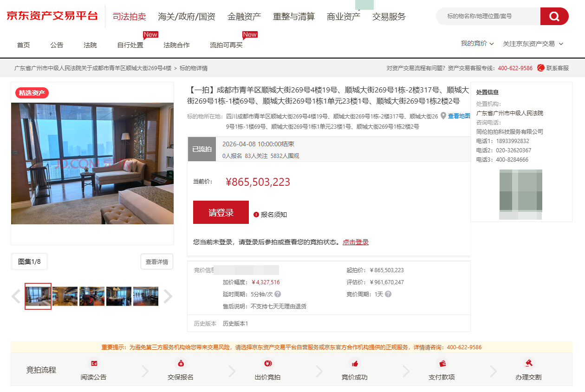The image size is (585, 392).
Task: Click the search magnifier icon
Action: point(554,16)
